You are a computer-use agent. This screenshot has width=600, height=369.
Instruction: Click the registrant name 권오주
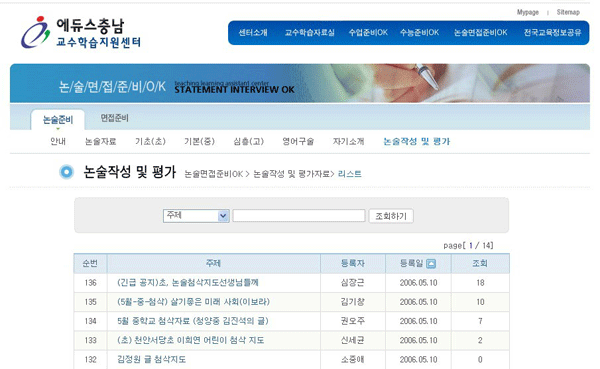click(352, 321)
